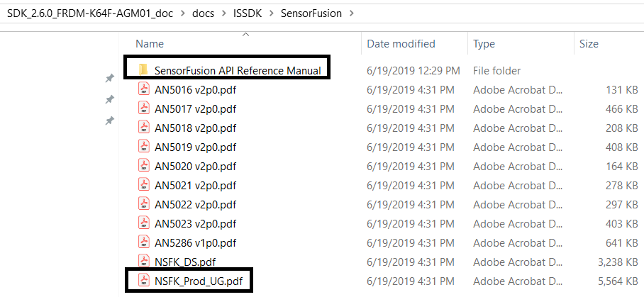
Task: Sort files by the Size column
Action: coord(589,44)
